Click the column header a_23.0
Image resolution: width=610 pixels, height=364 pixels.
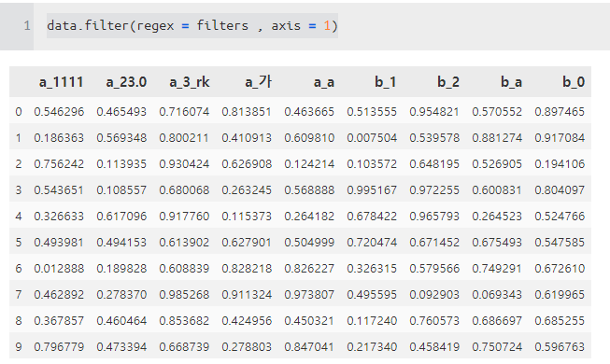tap(126, 82)
